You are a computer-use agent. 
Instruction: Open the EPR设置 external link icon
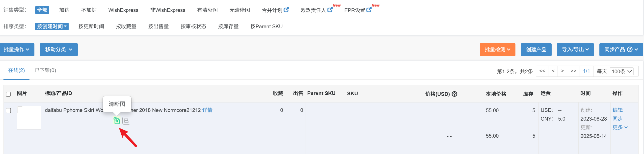(x=369, y=10)
